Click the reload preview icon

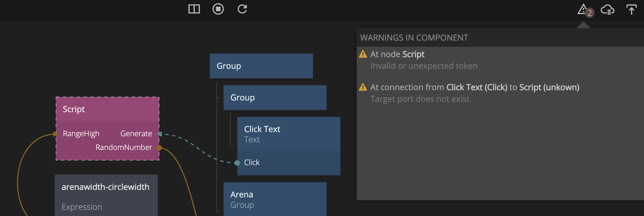pos(242,9)
